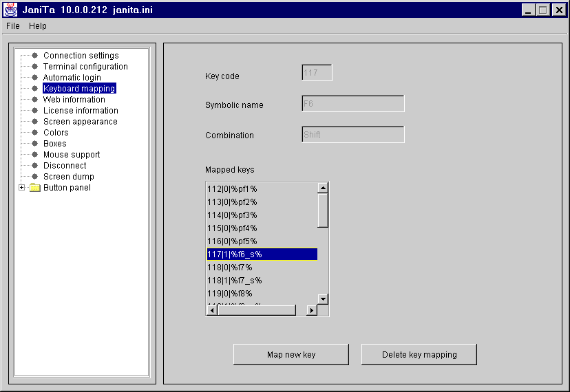Open Automatic login settings

[x=72, y=78]
